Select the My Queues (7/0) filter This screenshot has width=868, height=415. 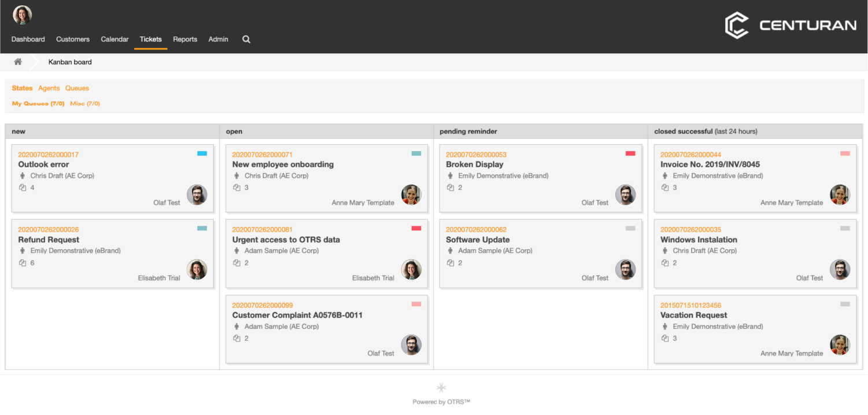coord(38,104)
